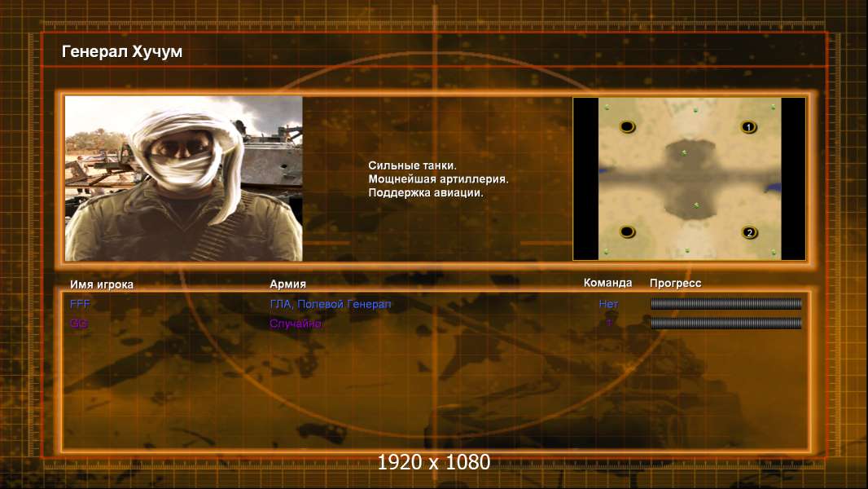This screenshot has width=868, height=489.
Task: Click the general's portrait image
Action: point(184,178)
